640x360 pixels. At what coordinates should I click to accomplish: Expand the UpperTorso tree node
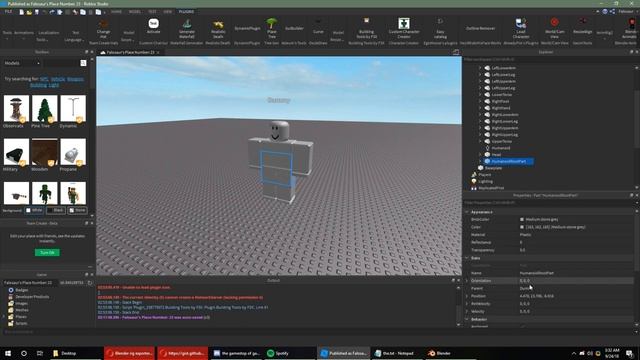click(x=480, y=141)
